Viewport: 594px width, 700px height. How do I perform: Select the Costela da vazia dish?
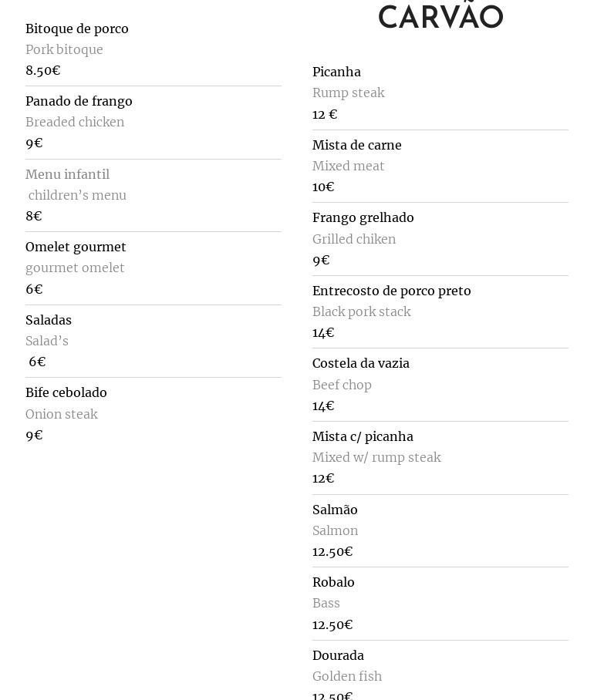click(x=361, y=363)
